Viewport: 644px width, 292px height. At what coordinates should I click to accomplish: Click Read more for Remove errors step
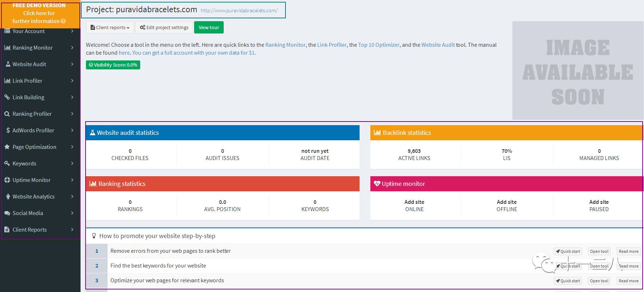(629, 251)
